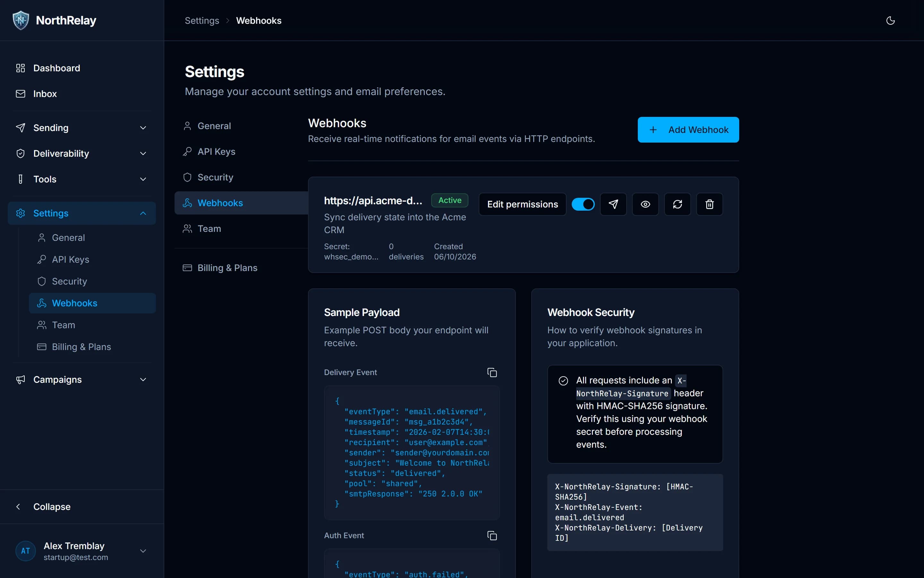This screenshot has height=578, width=924.
Task: Toggle dark mode moon icon
Action: tap(890, 20)
